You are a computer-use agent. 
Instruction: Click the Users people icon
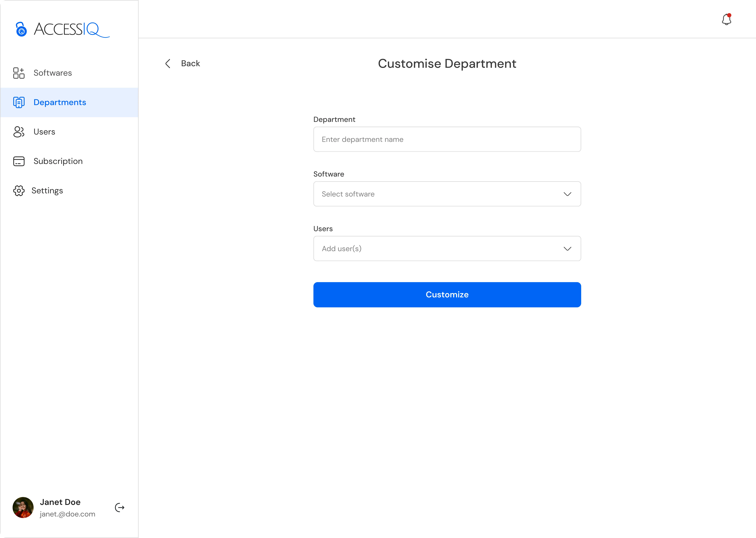click(x=19, y=132)
